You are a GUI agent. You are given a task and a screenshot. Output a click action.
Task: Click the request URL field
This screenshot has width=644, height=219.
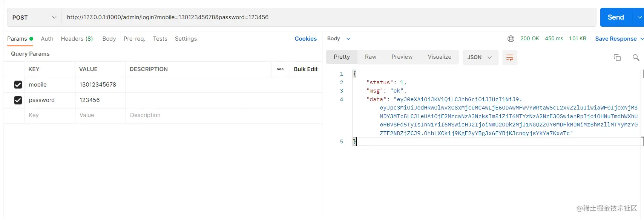[x=329, y=17]
